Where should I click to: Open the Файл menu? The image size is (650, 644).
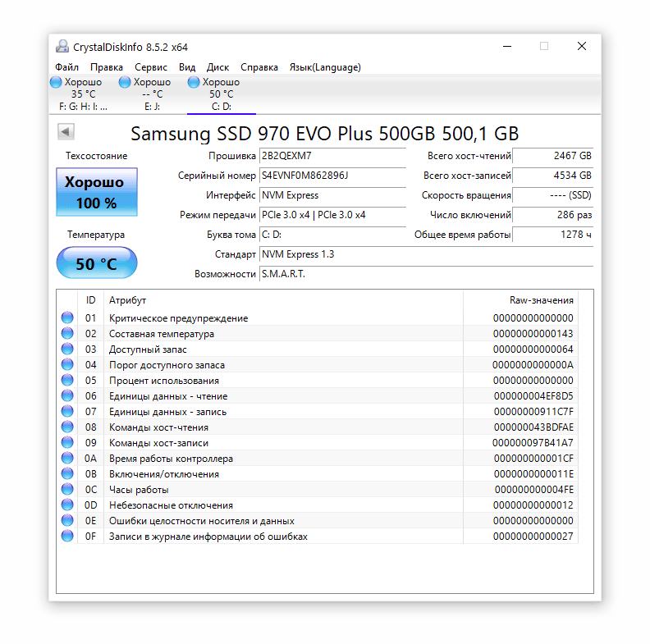(66, 67)
